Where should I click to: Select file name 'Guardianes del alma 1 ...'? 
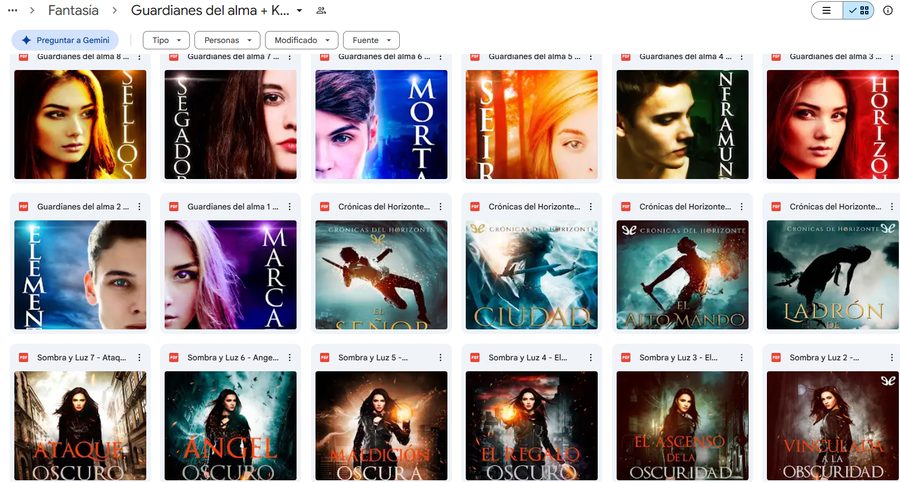click(233, 207)
